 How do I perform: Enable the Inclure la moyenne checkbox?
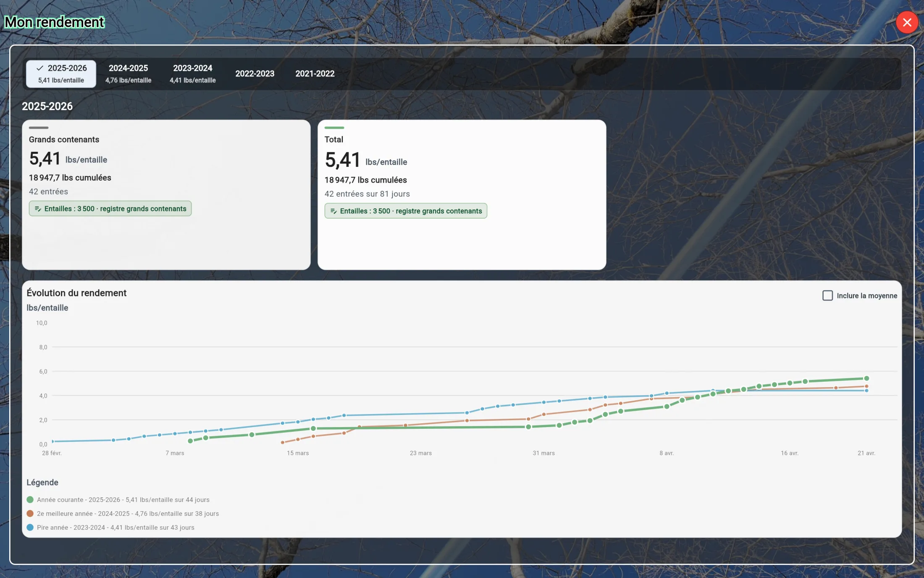(x=827, y=296)
